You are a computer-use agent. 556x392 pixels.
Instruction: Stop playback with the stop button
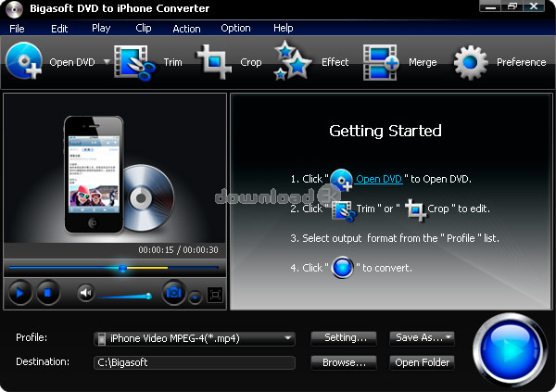pos(48,293)
